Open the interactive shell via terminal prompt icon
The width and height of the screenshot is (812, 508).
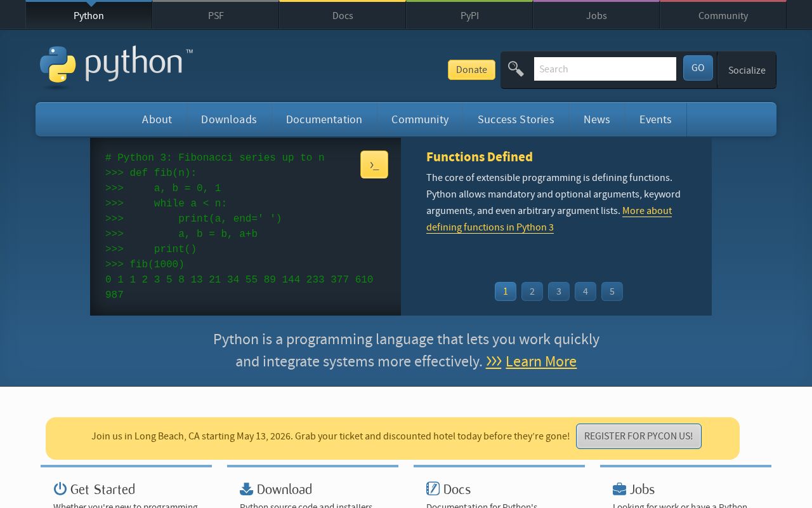pyautogui.click(x=374, y=164)
